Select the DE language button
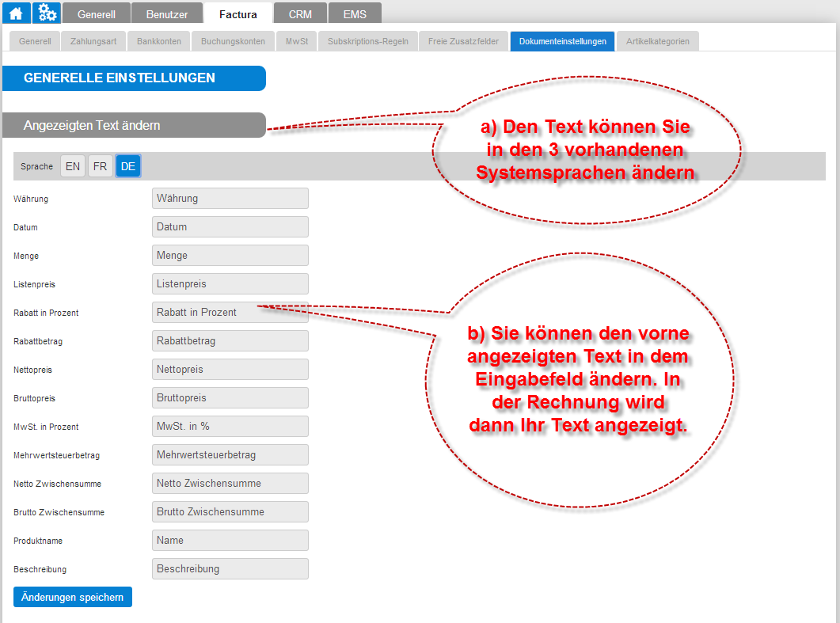 pyautogui.click(x=128, y=166)
